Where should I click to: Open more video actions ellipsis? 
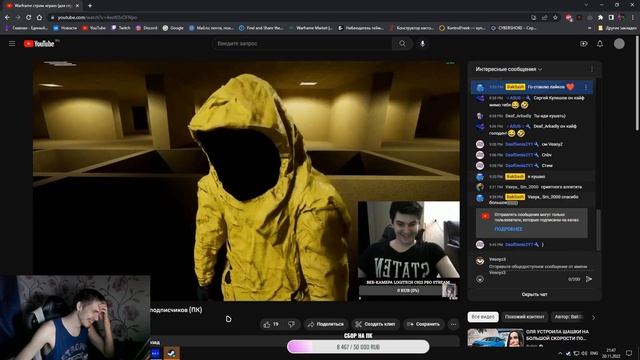[453, 324]
